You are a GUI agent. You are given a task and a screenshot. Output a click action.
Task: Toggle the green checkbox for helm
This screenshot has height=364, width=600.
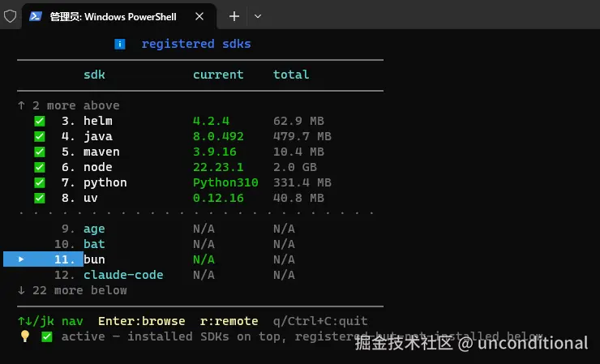click(40, 121)
